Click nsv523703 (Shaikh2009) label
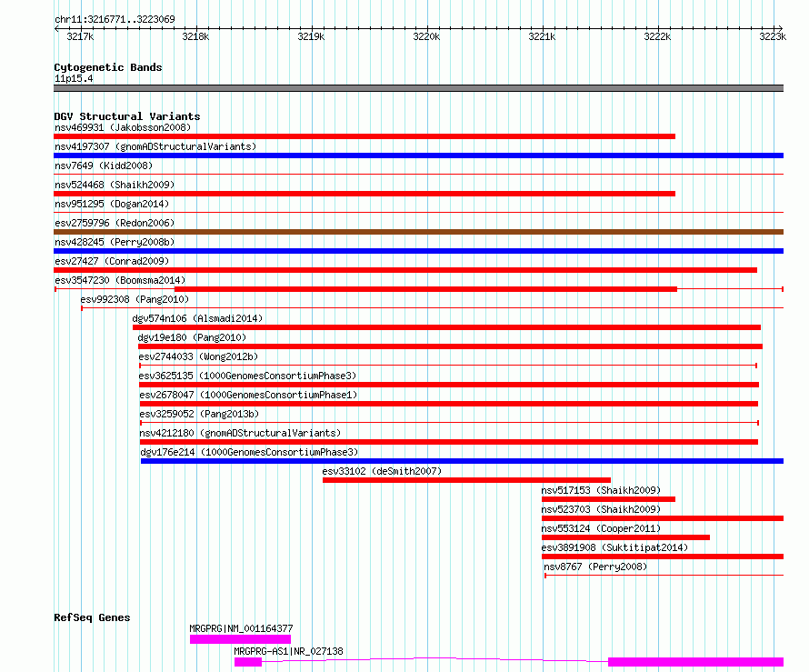Screen dimensions: 809x672 tap(601, 509)
